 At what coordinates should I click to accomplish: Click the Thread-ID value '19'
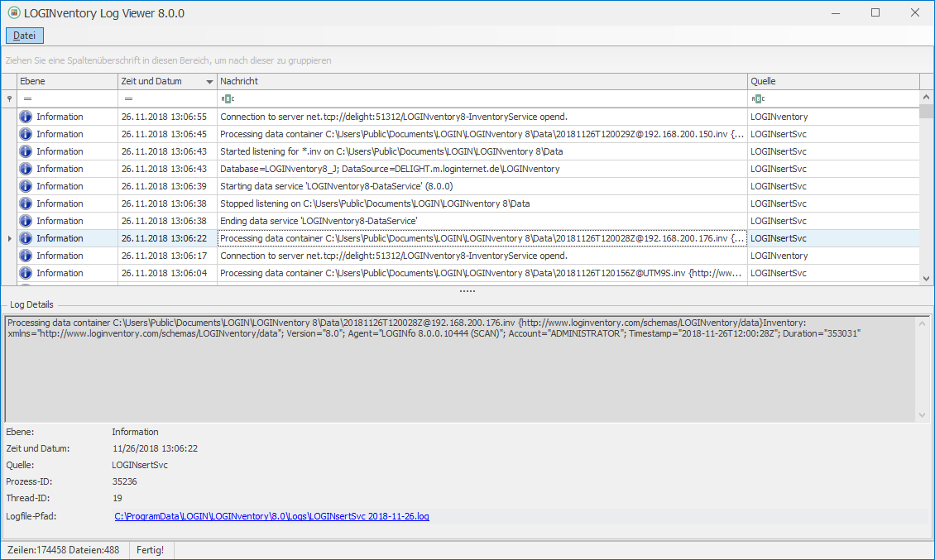tap(117, 499)
